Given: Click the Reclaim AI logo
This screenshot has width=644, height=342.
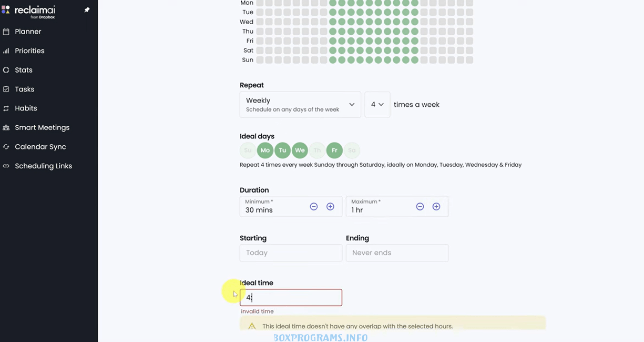Looking at the screenshot, I should [x=29, y=11].
